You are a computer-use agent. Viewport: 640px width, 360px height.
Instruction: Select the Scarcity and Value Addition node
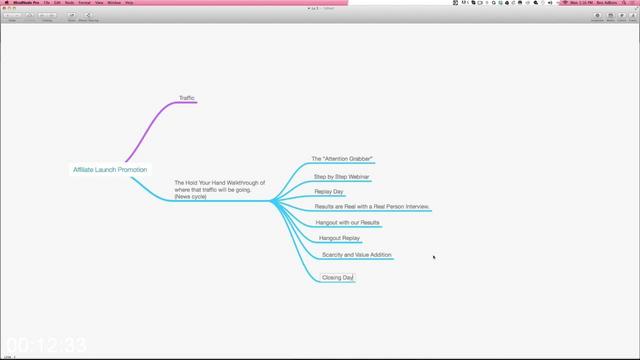click(357, 255)
